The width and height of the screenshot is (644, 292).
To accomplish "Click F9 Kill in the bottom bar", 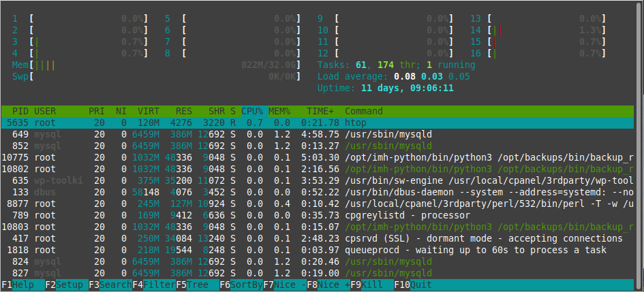I will [372, 285].
